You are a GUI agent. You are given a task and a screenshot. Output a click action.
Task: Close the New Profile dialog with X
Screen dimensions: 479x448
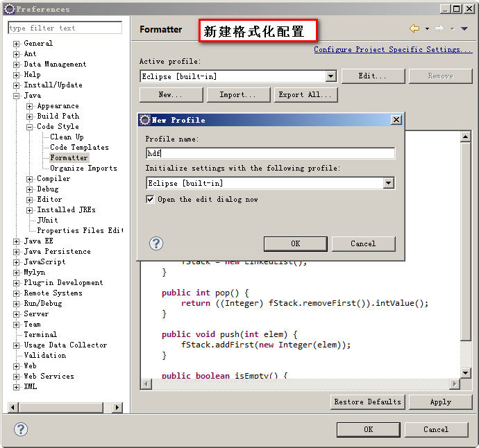[396, 120]
